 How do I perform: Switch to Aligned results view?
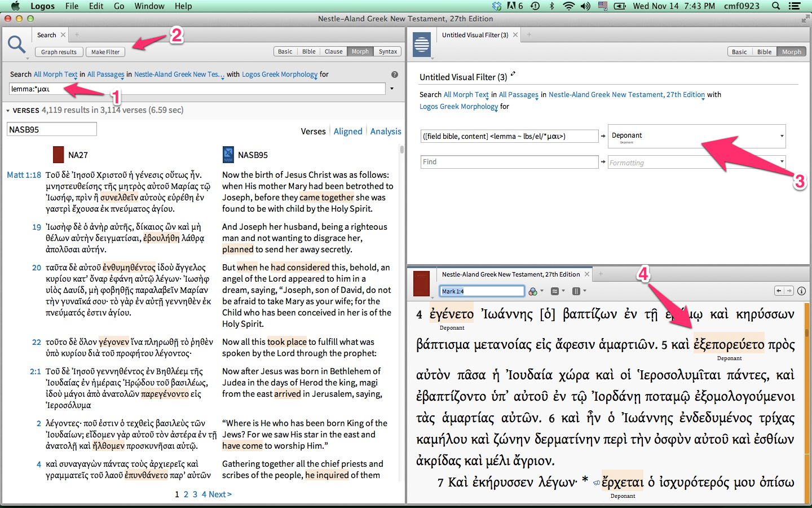348,132
